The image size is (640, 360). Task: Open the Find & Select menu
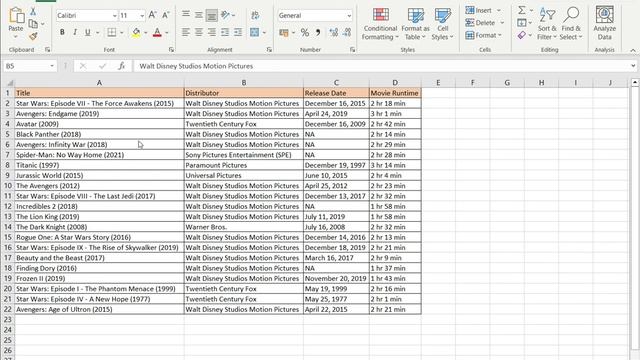(571, 24)
